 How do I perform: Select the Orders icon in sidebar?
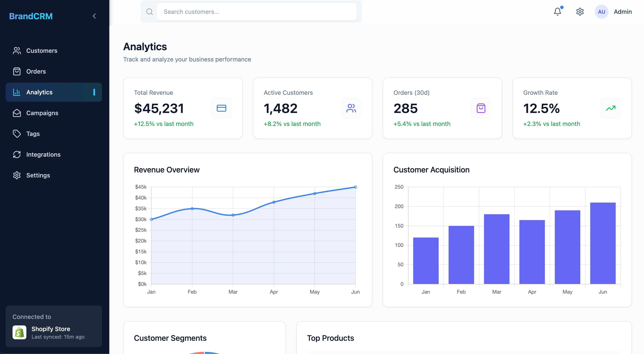click(x=17, y=71)
